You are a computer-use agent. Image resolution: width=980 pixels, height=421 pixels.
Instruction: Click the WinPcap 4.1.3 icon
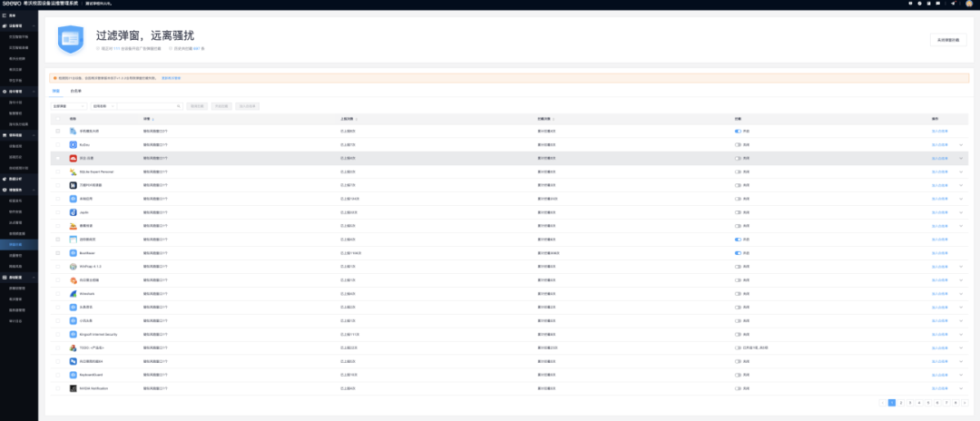click(73, 266)
